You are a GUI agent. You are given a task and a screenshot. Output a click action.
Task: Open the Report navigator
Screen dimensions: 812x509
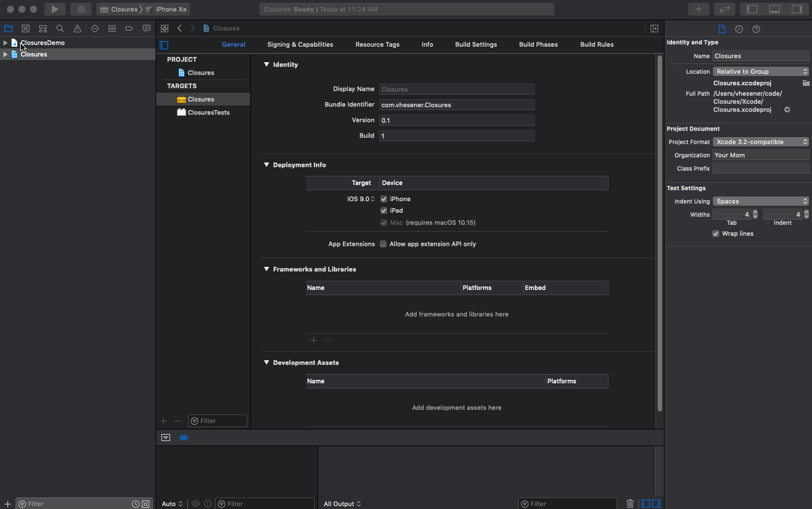(146, 28)
